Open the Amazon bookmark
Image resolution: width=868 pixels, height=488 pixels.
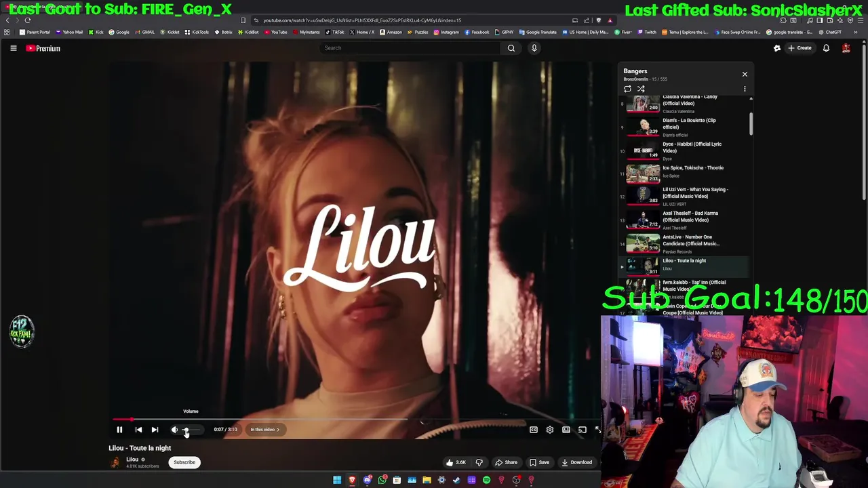click(x=391, y=32)
